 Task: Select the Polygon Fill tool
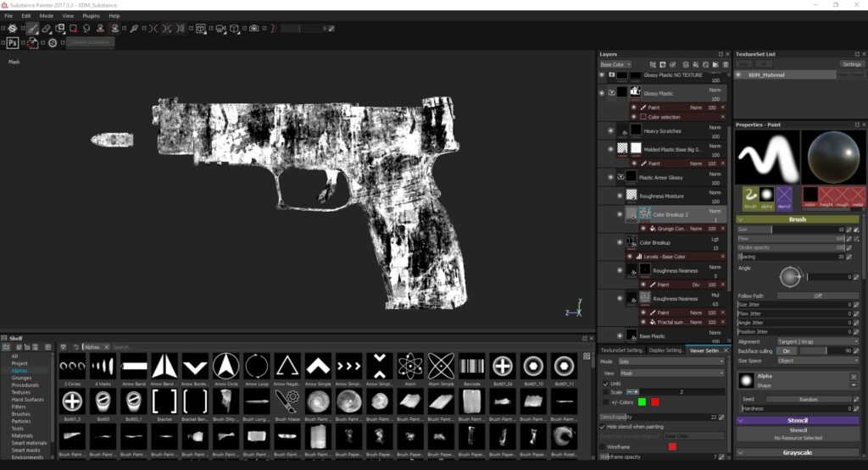pyautogui.click(x=73, y=28)
